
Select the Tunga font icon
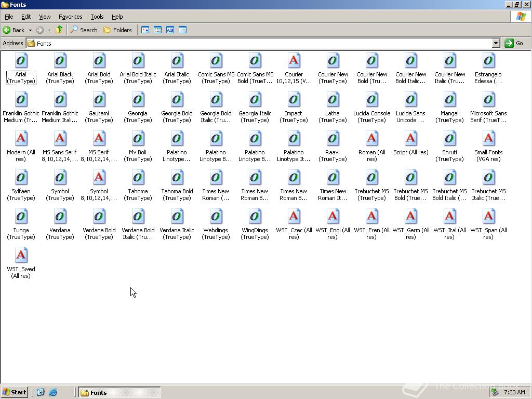21,217
